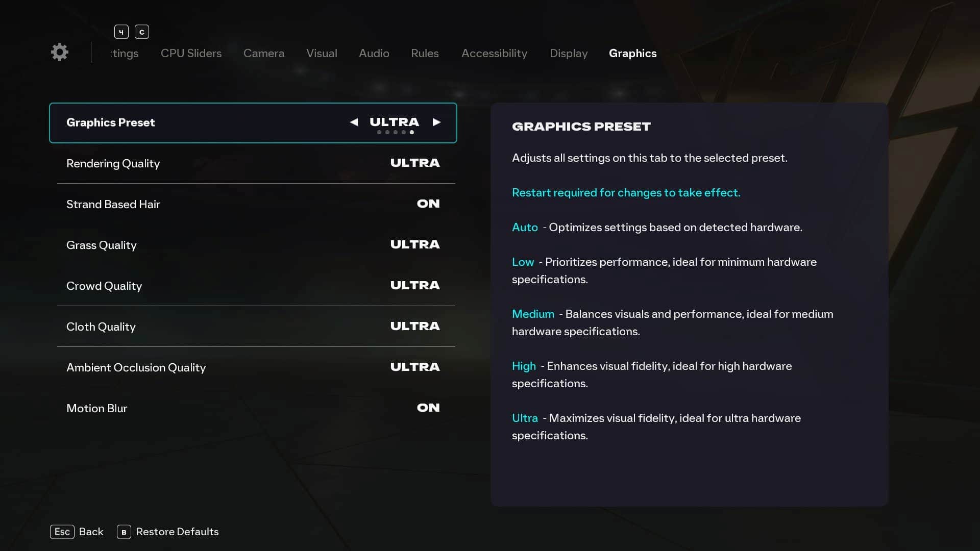Toggle Strand Based Hair setting
The height and width of the screenshot is (551, 980).
[x=428, y=204]
